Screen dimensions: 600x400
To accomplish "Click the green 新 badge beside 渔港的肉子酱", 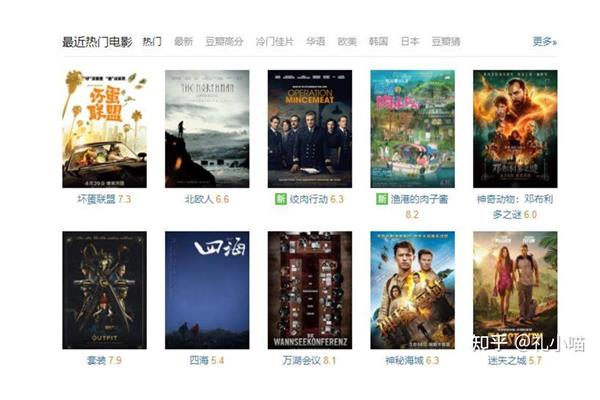I will pyautogui.click(x=382, y=199).
